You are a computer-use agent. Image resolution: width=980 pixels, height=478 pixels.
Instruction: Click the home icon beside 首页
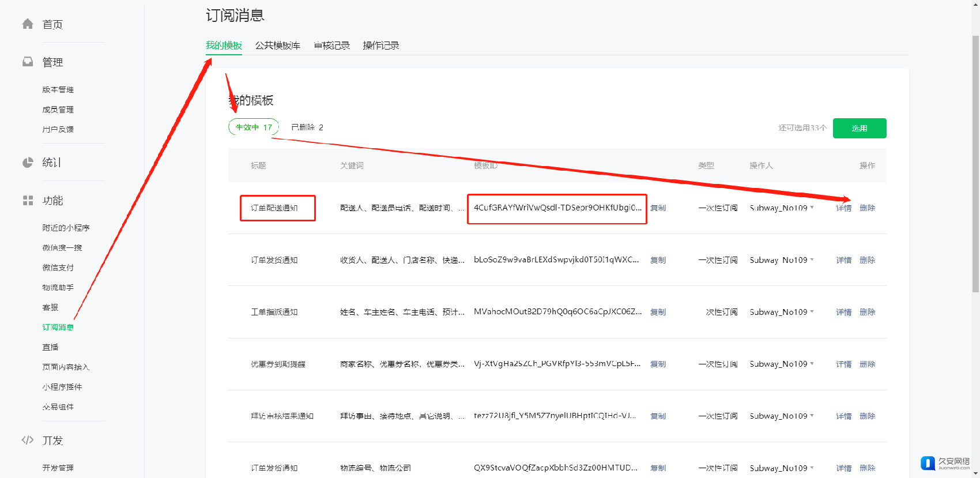pos(28,24)
